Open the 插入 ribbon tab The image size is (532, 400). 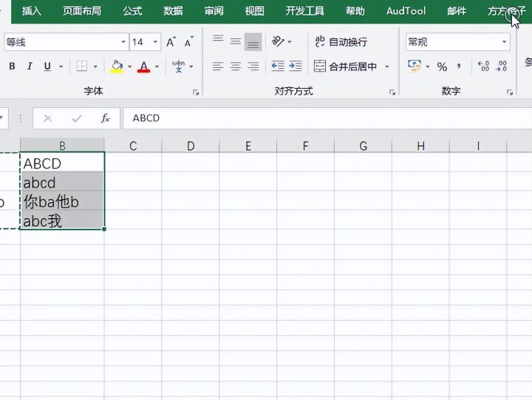32,11
